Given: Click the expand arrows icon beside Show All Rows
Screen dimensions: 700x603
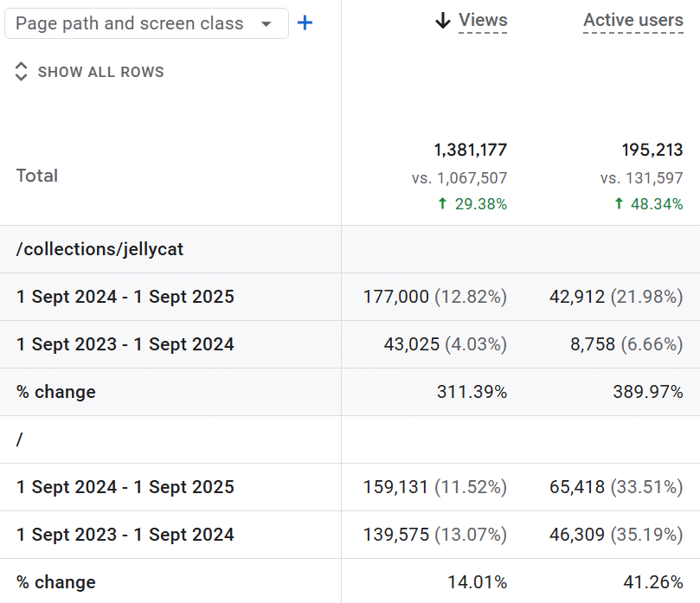Looking at the screenshot, I should (x=22, y=72).
